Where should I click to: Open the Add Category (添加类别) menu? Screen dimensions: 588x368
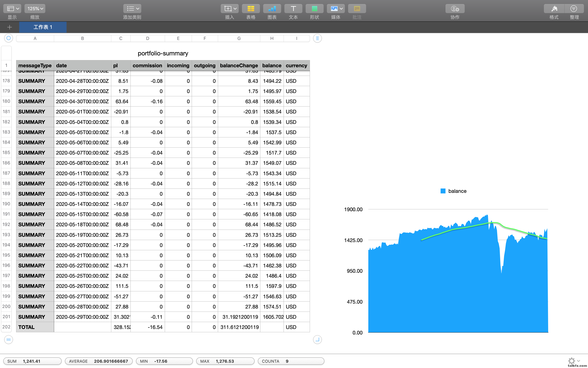click(x=132, y=9)
